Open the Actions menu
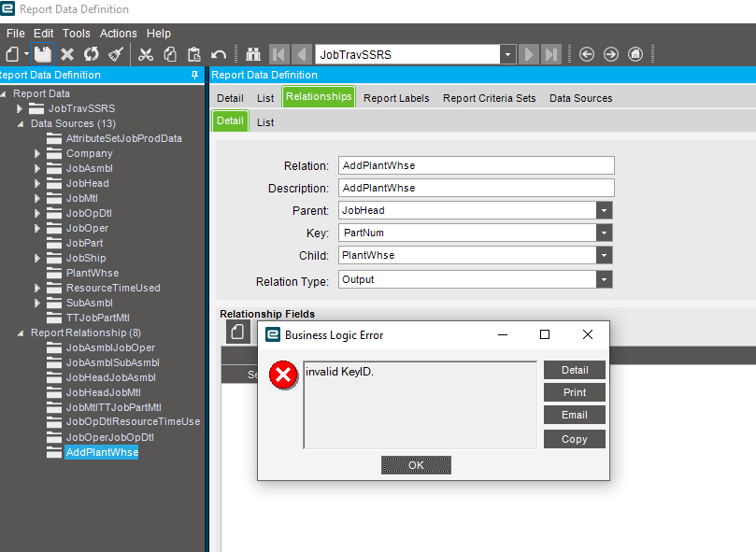Viewport: 756px width, 552px height. click(118, 34)
